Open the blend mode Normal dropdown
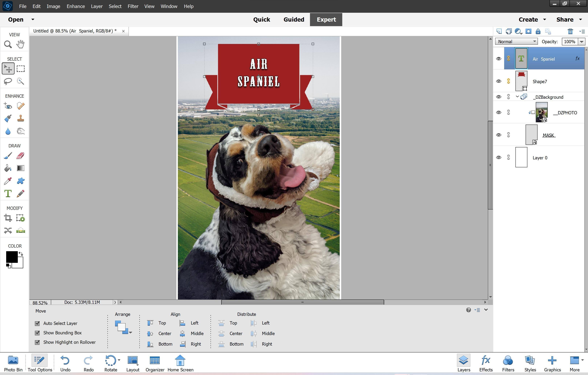Viewport: 588px width, 375px height. pos(516,42)
